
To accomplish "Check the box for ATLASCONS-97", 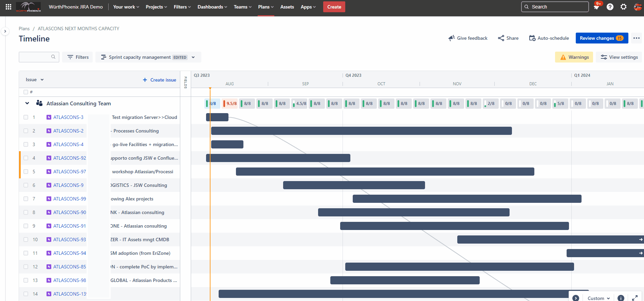I will [x=26, y=172].
